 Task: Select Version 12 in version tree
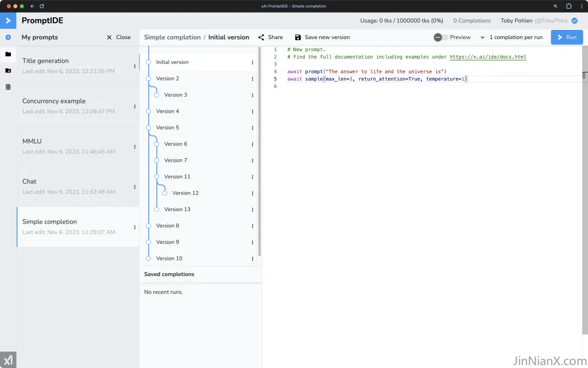pos(185,193)
